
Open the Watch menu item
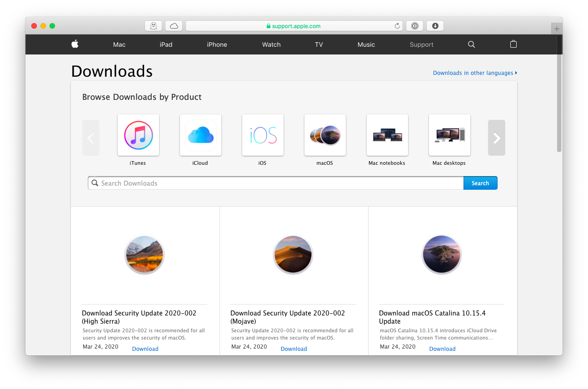click(271, 44)
